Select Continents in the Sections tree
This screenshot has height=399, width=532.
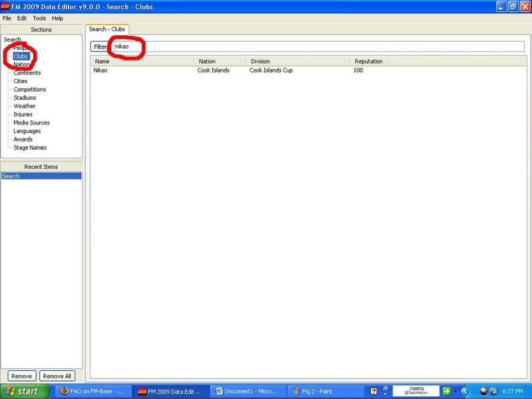point(27,73)
